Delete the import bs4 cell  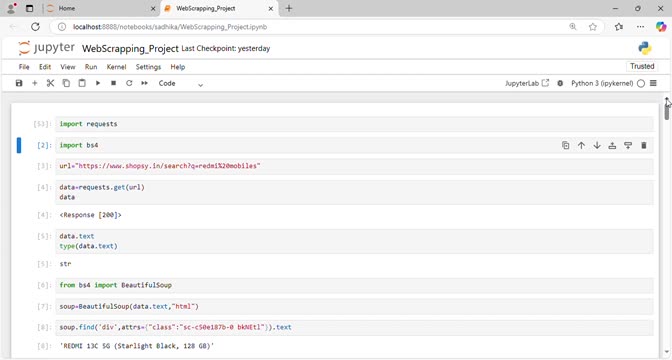tap(644, 145)
